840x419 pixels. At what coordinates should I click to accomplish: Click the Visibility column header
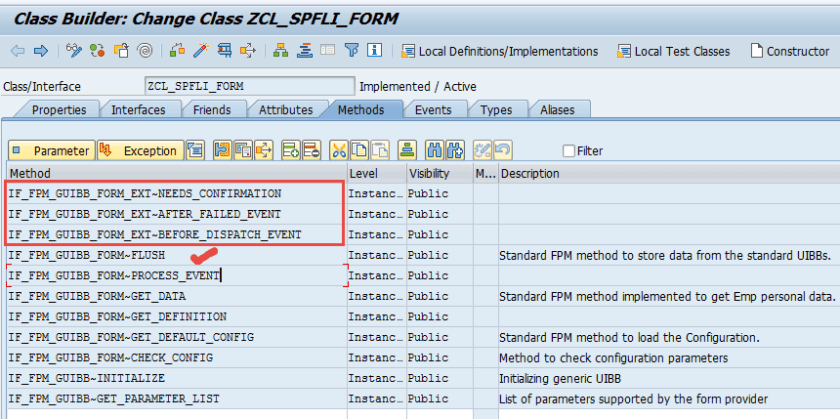439,174
